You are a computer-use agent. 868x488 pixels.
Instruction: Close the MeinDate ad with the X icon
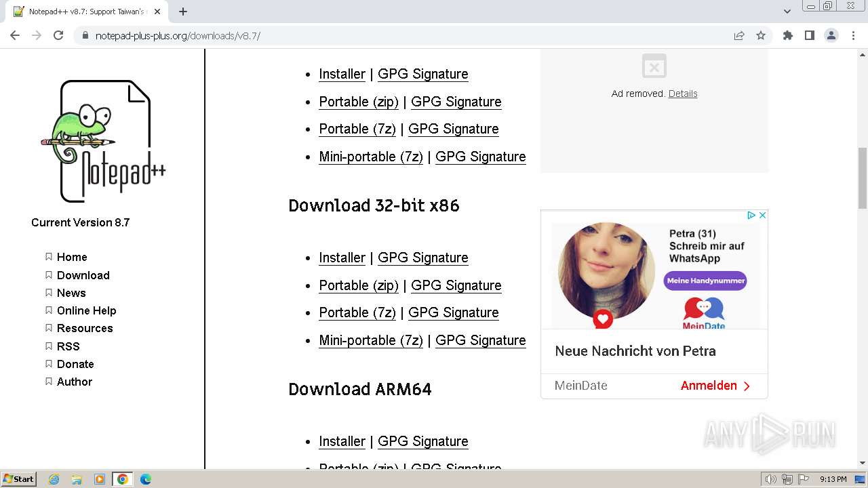click(x=762, y=215)
